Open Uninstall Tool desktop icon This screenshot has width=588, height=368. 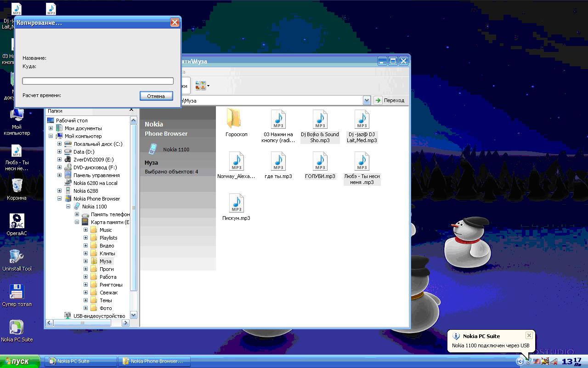click(17, 258)
